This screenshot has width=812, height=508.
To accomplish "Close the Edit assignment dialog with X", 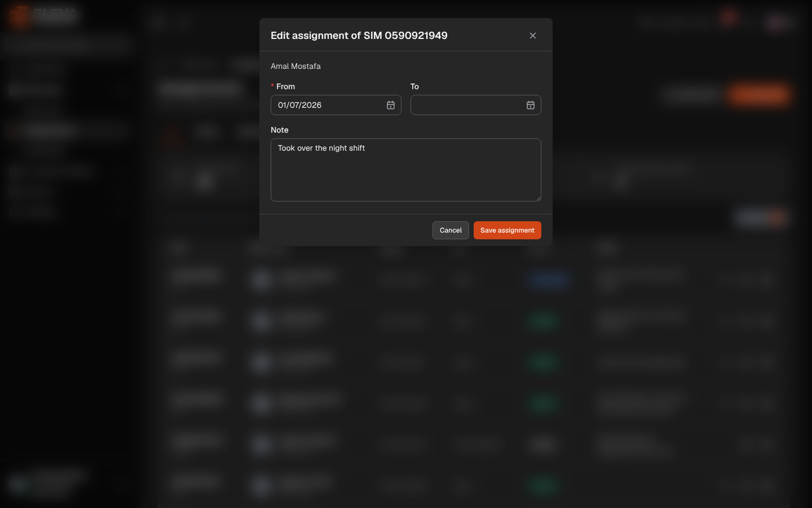I will pyautogui.click(x=533, y=36).
